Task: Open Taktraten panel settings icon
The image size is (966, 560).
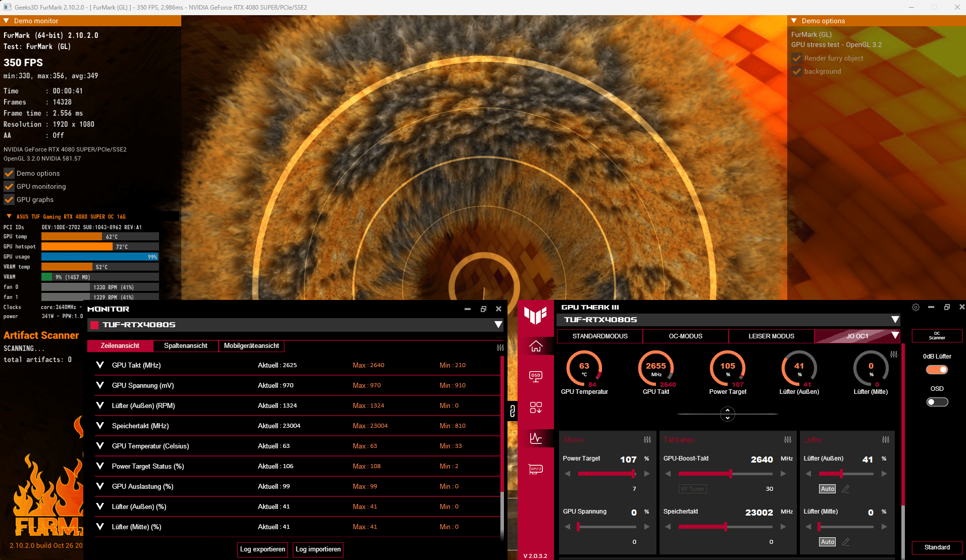Action: click(x=788, y=440)
